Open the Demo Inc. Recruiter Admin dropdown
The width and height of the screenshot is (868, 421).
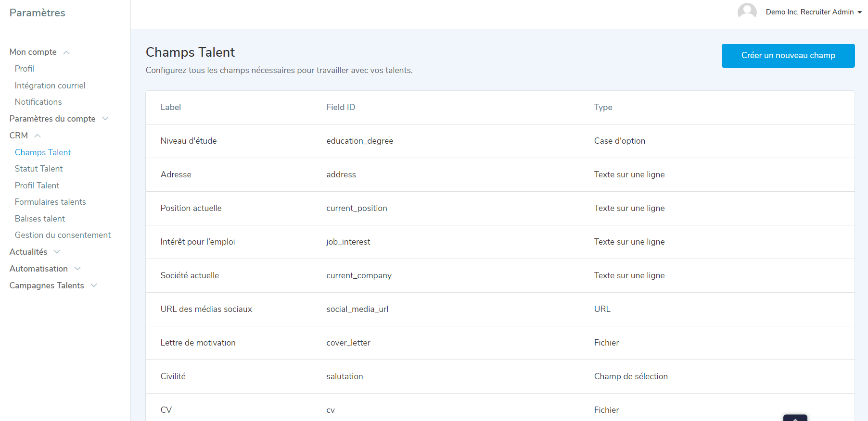click(x=814, y=12)
